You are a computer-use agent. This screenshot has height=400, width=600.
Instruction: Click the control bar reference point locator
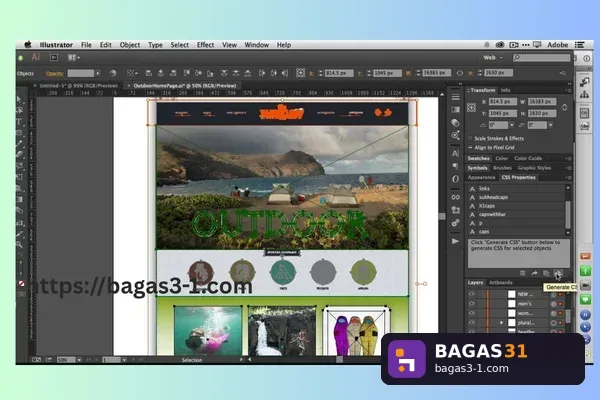tap(300, 73)
